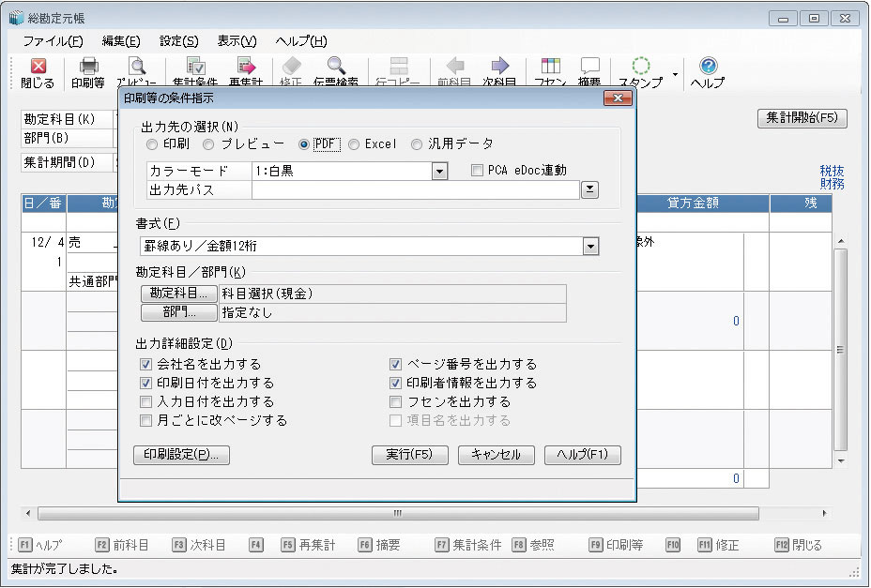Enable the PCA eDoc連動 checkbox
871x588 pixels.
tap(477, 171)
